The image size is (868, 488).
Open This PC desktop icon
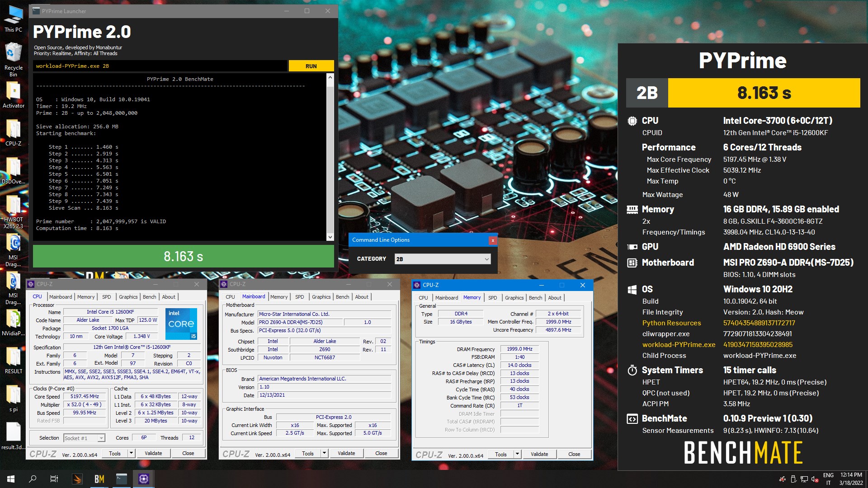(x=14, y=19)
